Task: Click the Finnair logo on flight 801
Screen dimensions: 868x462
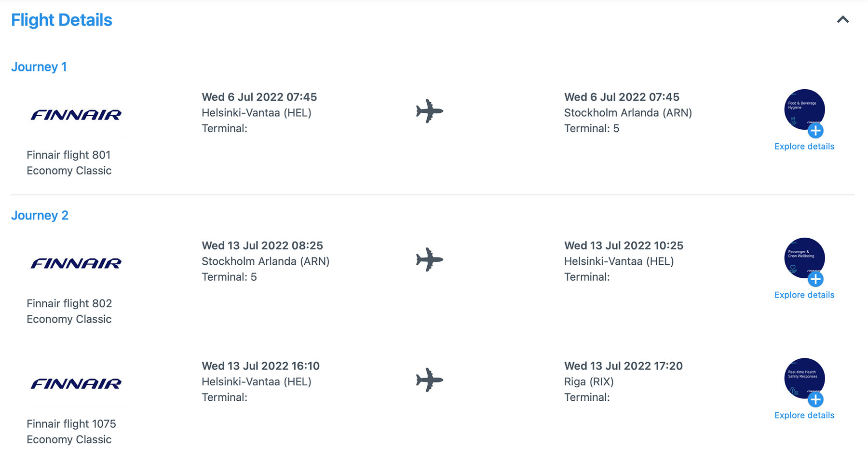Action: coord(76,115)
